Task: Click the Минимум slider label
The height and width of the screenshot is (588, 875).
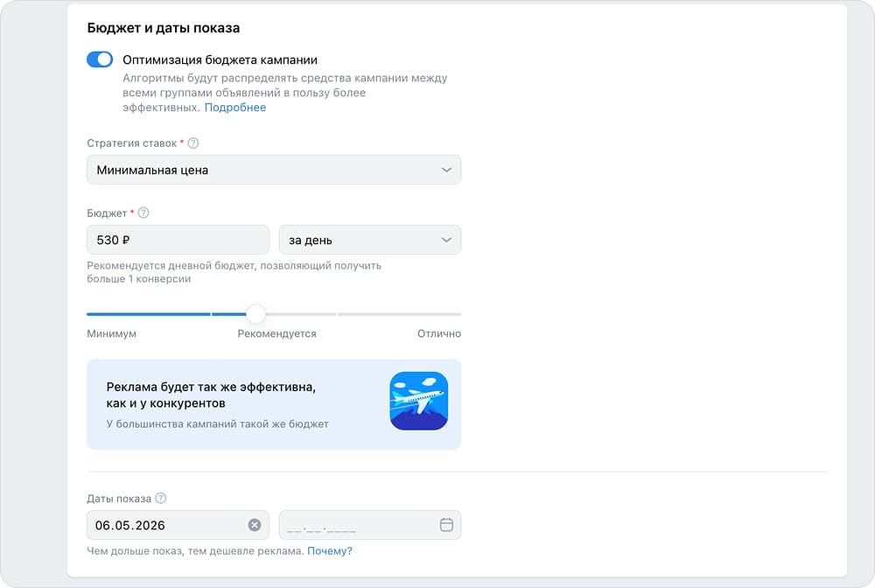Action: [x=112, y=333]
